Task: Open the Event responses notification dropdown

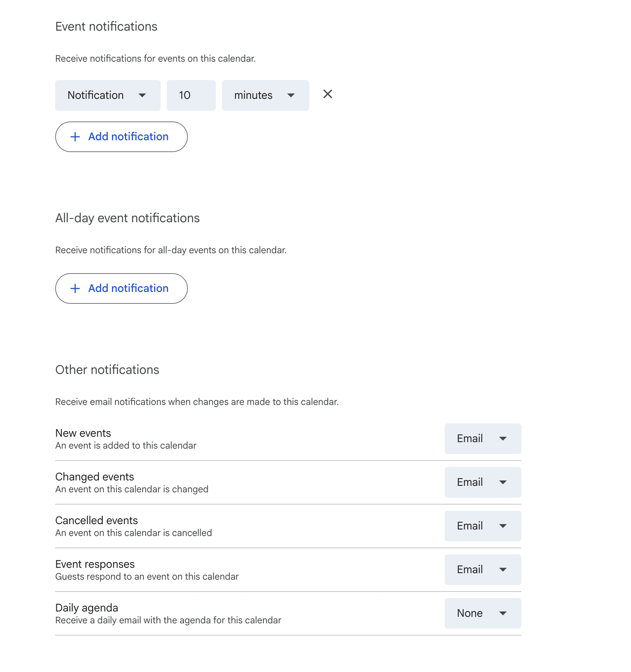Action: 483,570
